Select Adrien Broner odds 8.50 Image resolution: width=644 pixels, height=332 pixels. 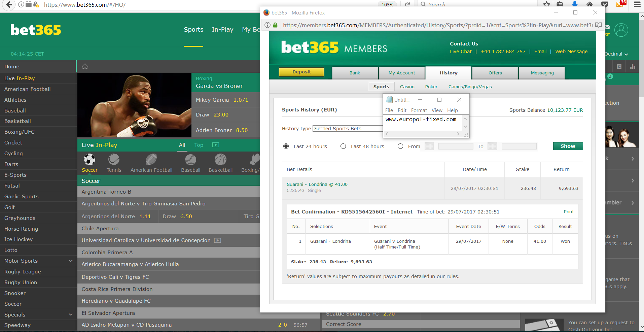point(242,130)
